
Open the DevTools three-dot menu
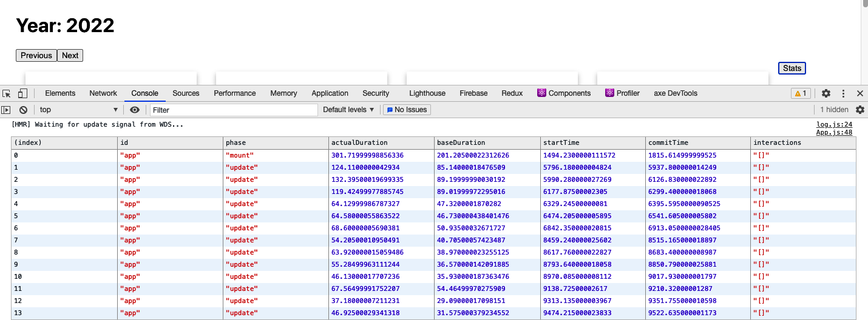coord(843,93)
